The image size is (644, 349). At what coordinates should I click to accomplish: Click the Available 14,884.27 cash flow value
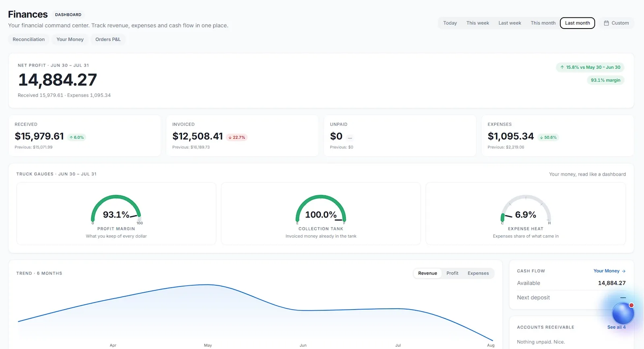612,283
